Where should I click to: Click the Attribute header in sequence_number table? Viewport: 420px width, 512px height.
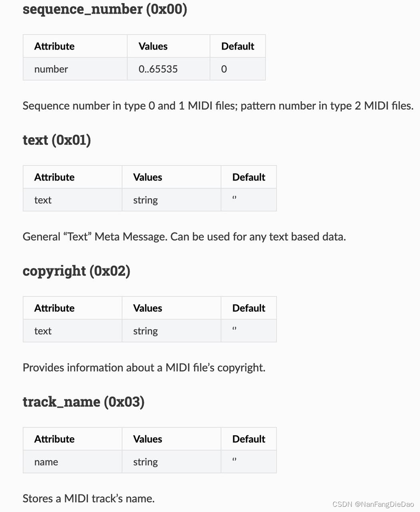point(75,46)
